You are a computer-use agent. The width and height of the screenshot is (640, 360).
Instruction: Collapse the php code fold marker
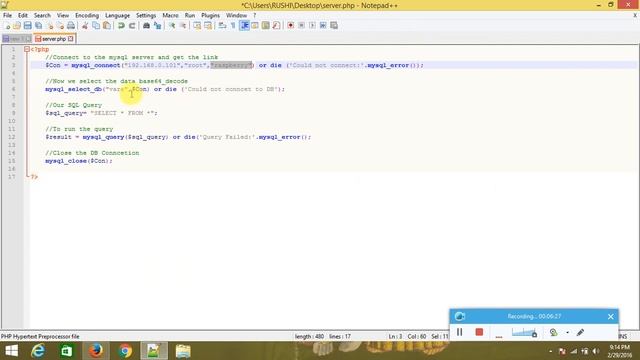point(27,49)
